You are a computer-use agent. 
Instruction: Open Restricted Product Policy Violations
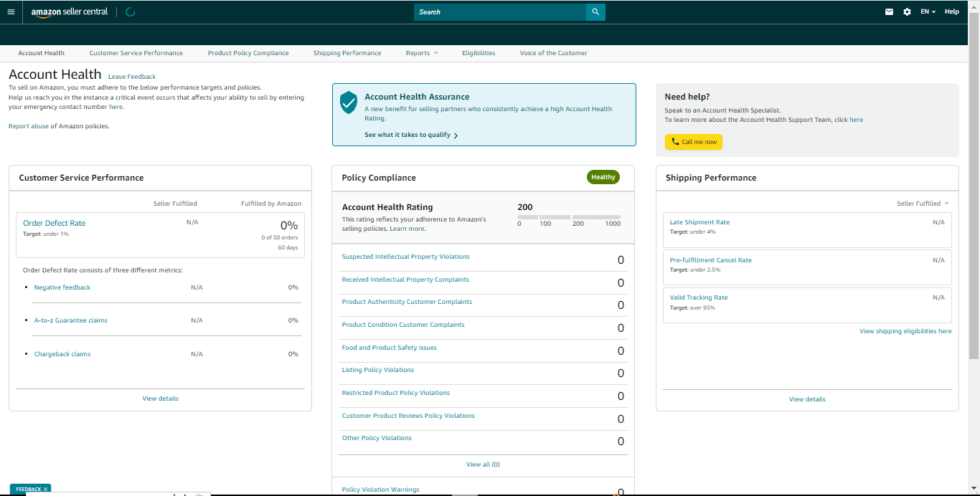pos(396,393)
